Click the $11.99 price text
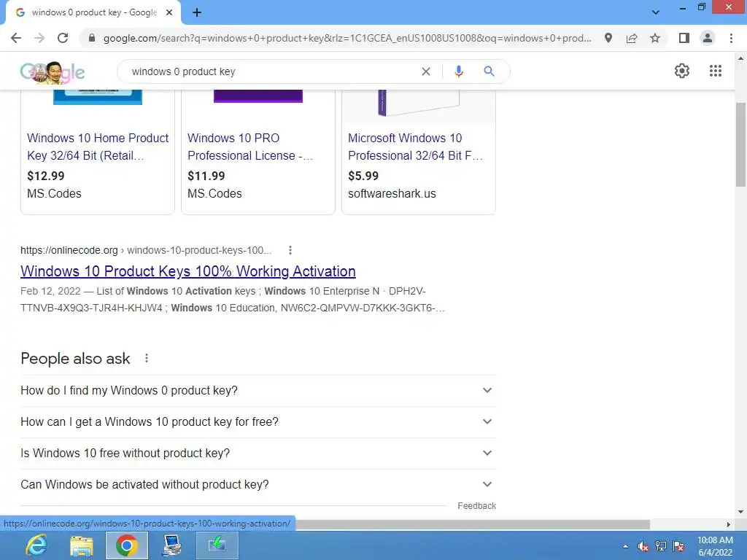The width and height of the screenshot is (747, 560). [x=206, y=176]
